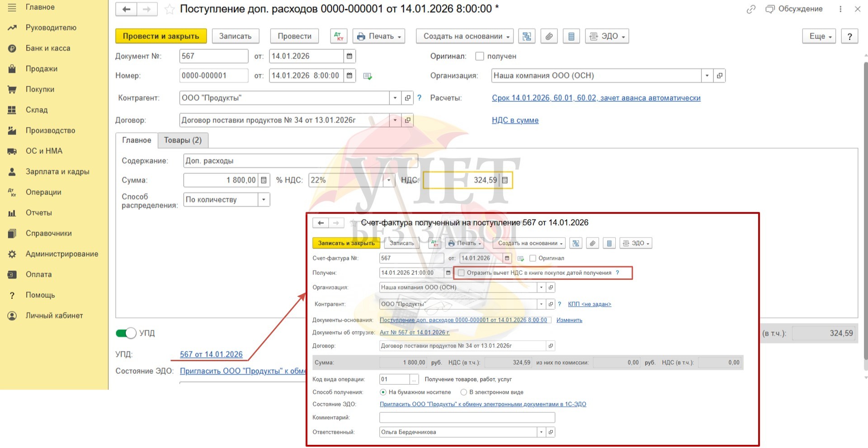Click the copy link icon near Обсуждение
The height and width of the screenshot is (448, 868).
pos(751,9)
